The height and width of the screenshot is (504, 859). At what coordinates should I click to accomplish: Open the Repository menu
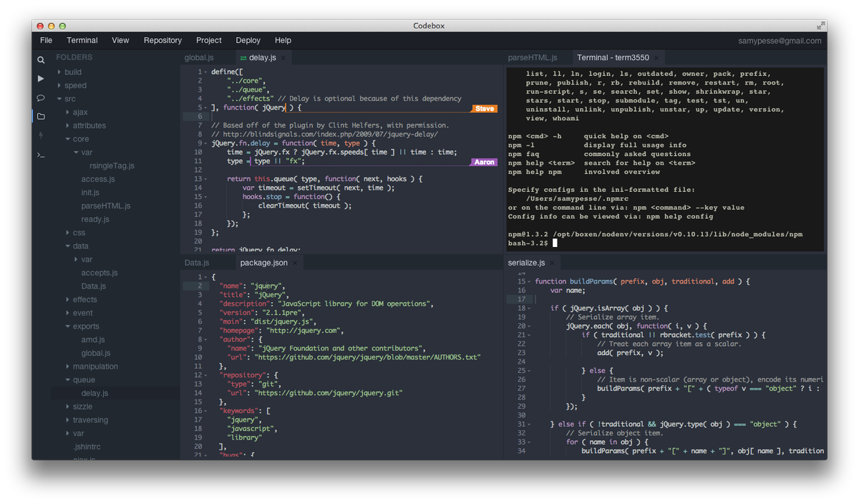pyautogui.click(x=162, y=40)
